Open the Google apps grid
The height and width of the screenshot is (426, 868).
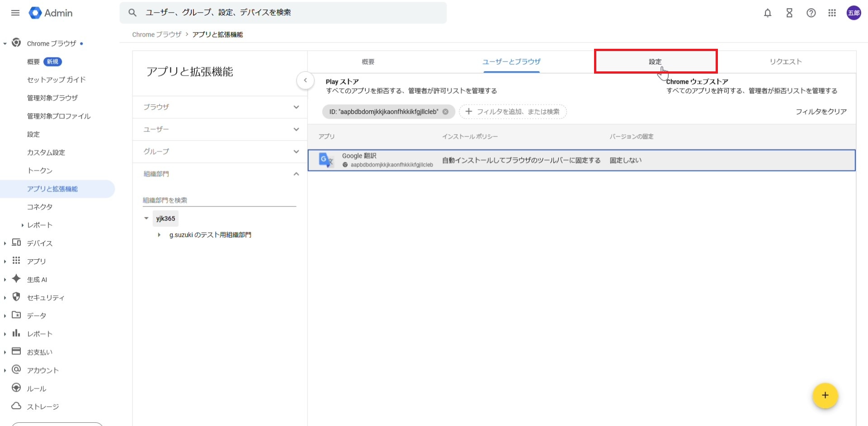pyautogui.click(x=832, y=13)
